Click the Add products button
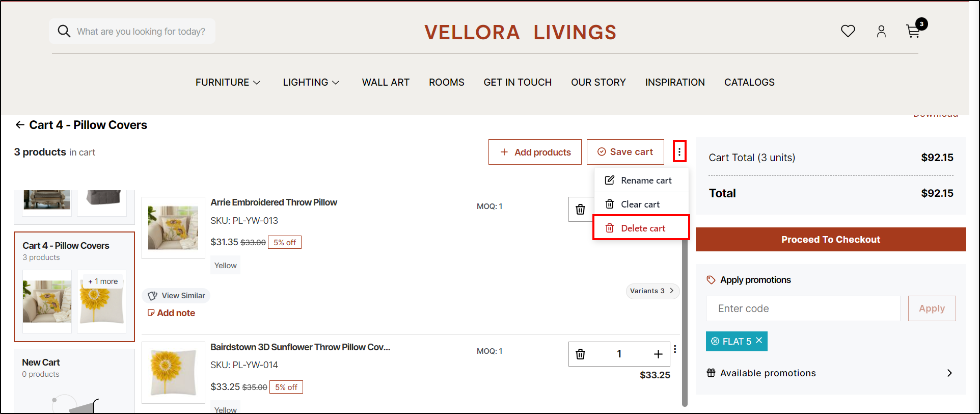Screen dimensions: 980x414 point(535,152)
